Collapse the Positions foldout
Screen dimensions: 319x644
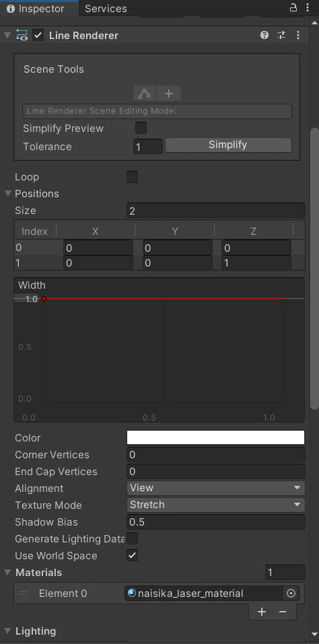click(8, 193)
